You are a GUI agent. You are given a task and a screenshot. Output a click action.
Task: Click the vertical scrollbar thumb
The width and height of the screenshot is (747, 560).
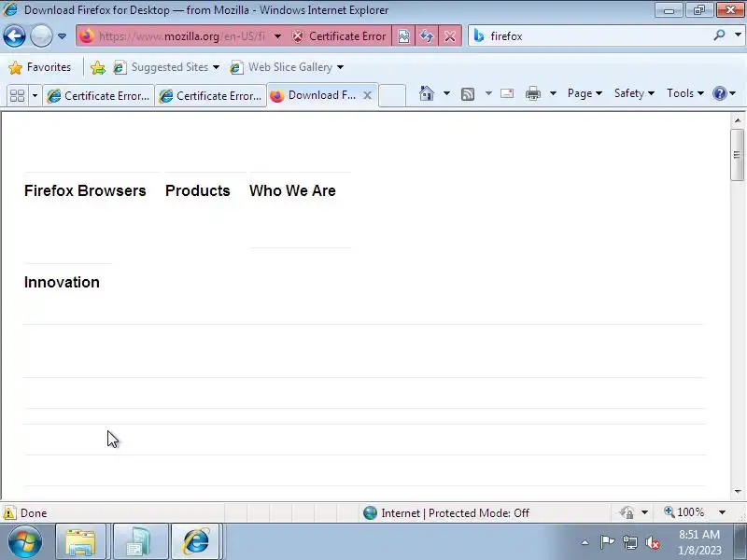738,155
